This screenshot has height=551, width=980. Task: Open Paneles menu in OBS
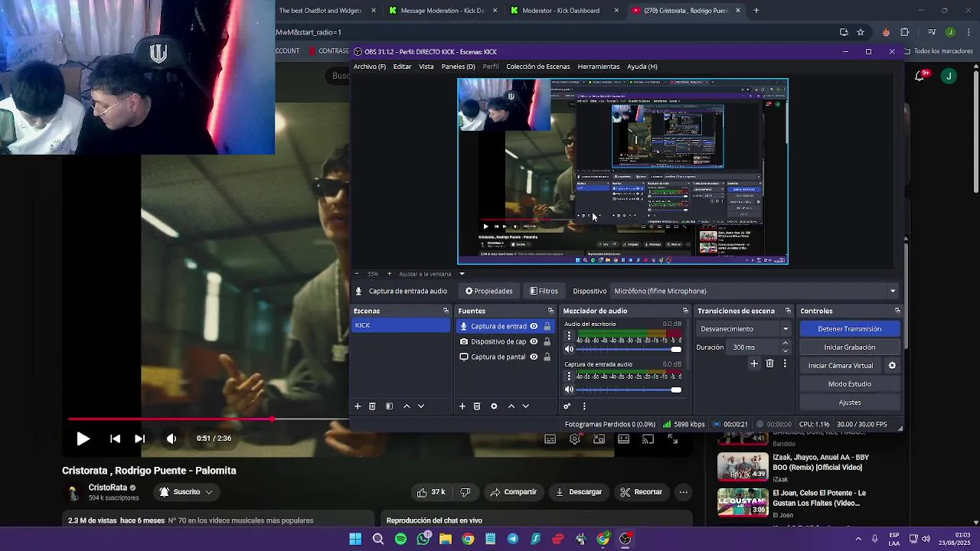pyautogui.click(x=458, y=67)
